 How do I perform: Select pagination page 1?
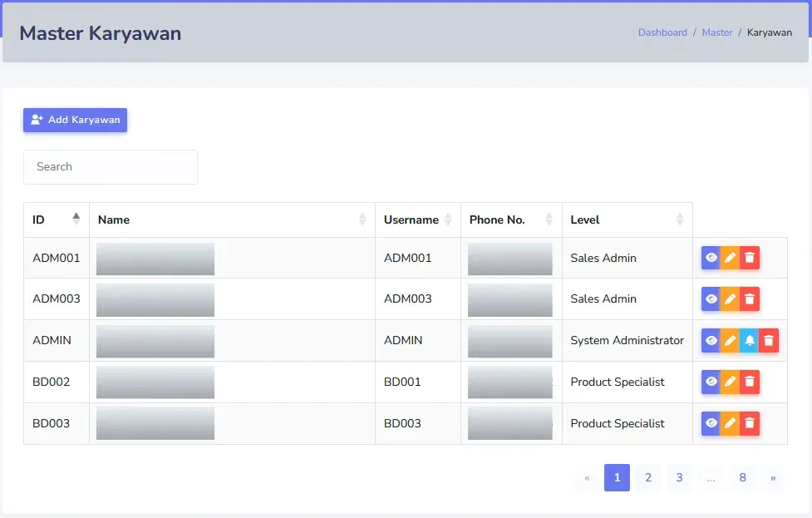point(617,477)
